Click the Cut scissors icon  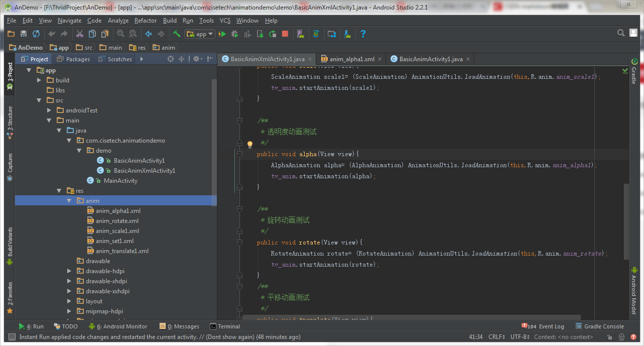[79, 34]
